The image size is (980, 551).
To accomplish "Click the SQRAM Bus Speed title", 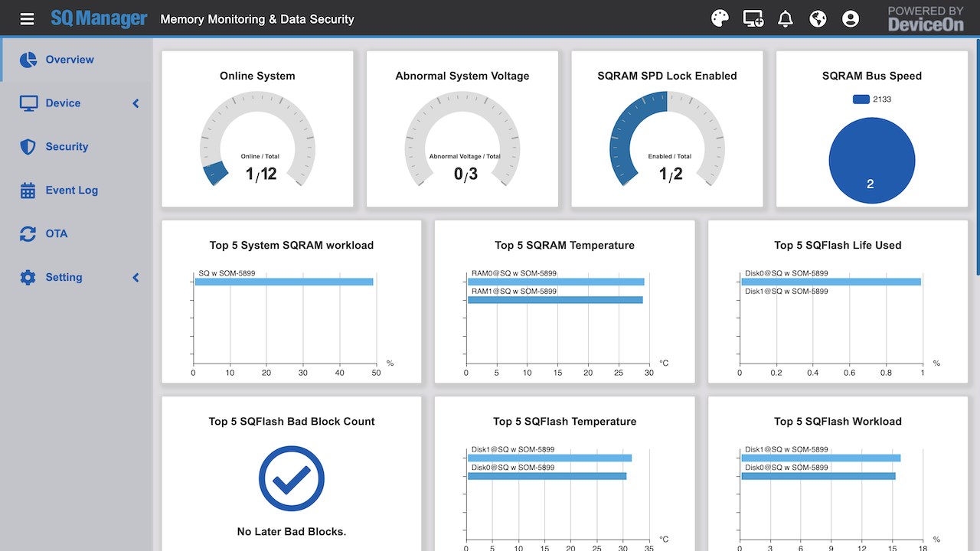I will [x=872, y=76].
